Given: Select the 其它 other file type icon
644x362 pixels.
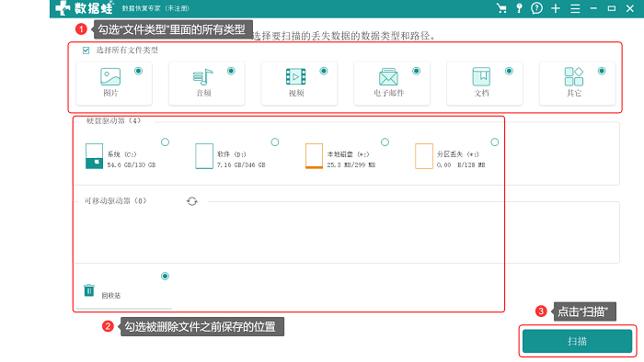Looking at the screenshot, I should click(574, 76).
